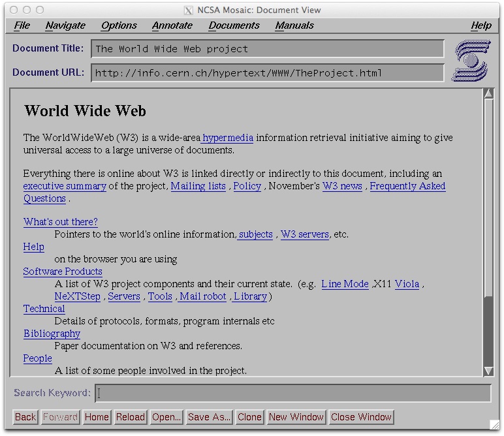The width and height of the screenshot is (504, 436).
Task: Click the New Window button
Action: 296,417
